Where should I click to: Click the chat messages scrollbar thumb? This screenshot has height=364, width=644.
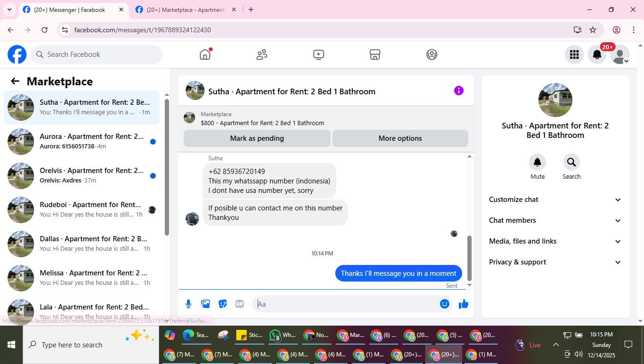[469, 258]
